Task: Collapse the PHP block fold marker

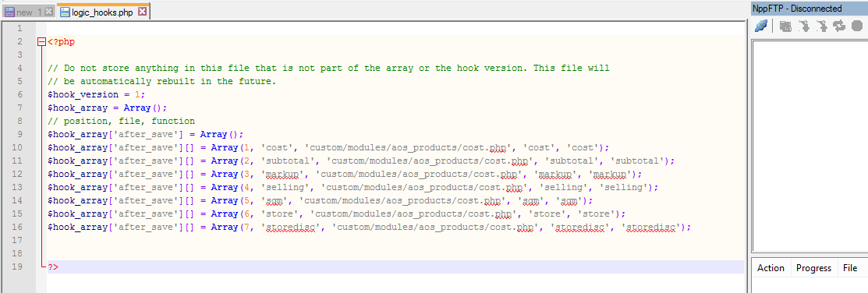Action: (x=41, y=41)
